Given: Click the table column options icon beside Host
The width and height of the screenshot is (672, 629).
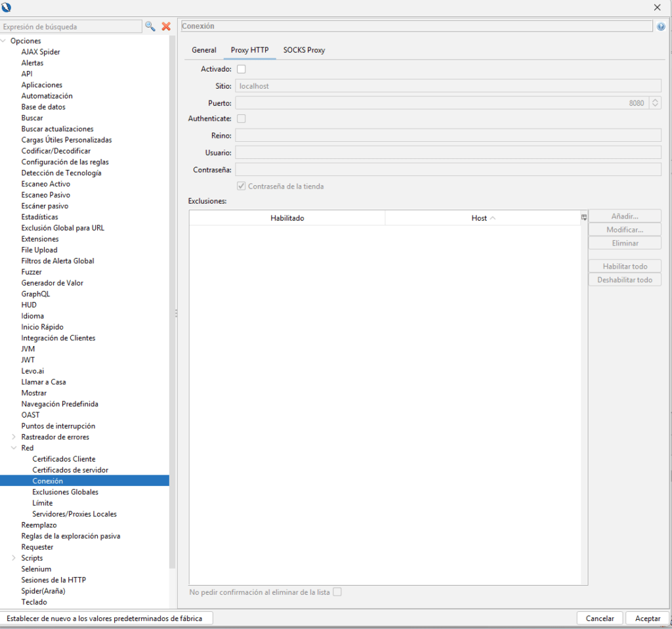Looking at the screenshot, I should [x=583, y=217].
